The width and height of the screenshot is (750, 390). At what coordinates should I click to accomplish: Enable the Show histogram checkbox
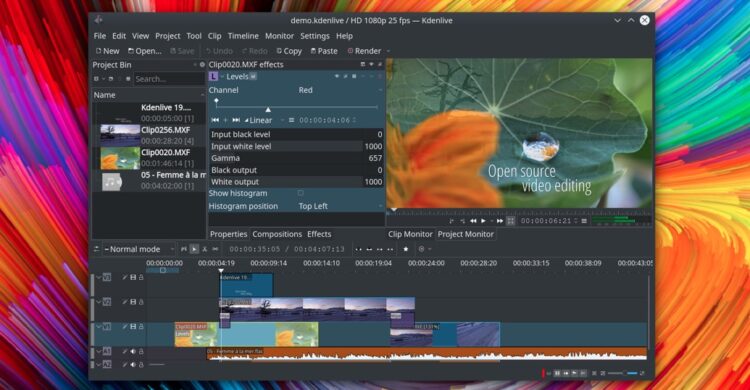pos(300,193)
